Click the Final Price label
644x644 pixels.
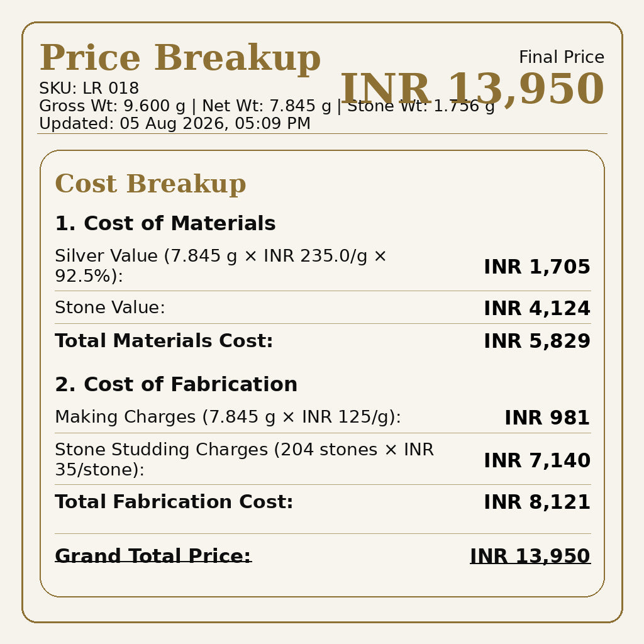(x=562, y=57)
